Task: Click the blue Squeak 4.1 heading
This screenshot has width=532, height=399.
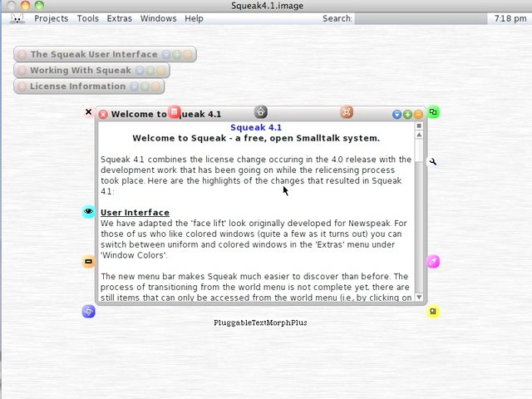Action: tap(256, 127)
